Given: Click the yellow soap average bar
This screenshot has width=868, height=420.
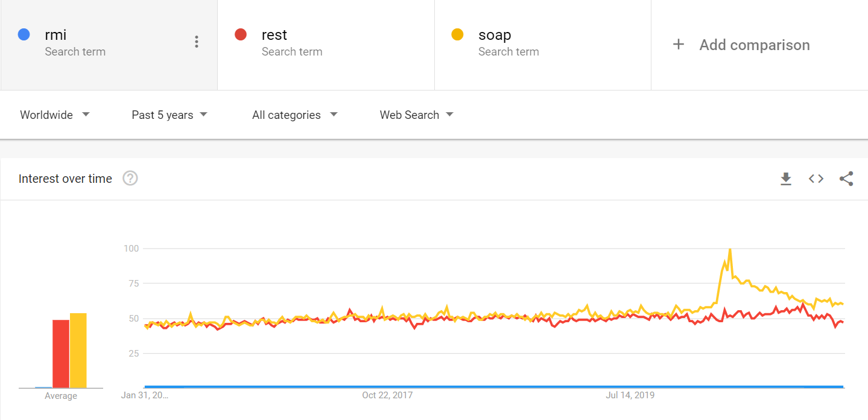Looking at the screenshot, I should click(78, 351).
